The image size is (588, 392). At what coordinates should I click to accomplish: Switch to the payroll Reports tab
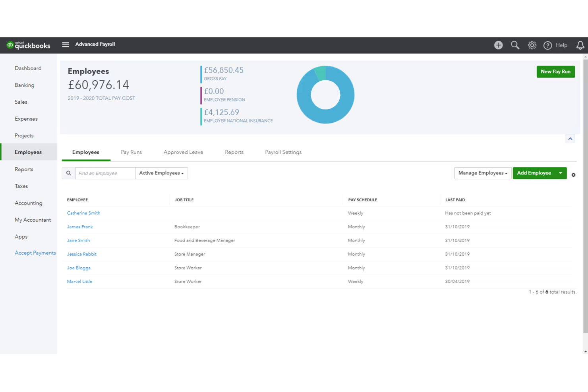click(x=234, y=152)
